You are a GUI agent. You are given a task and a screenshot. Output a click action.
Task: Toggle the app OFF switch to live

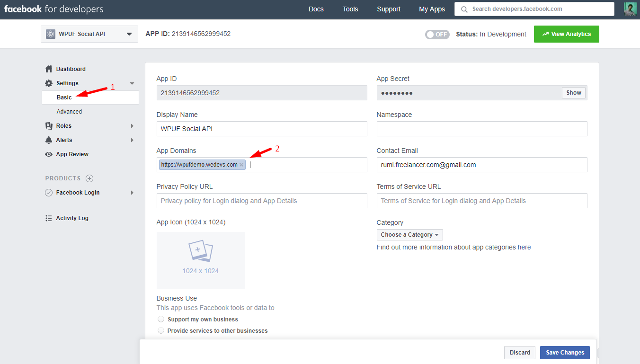pos(437,34)
